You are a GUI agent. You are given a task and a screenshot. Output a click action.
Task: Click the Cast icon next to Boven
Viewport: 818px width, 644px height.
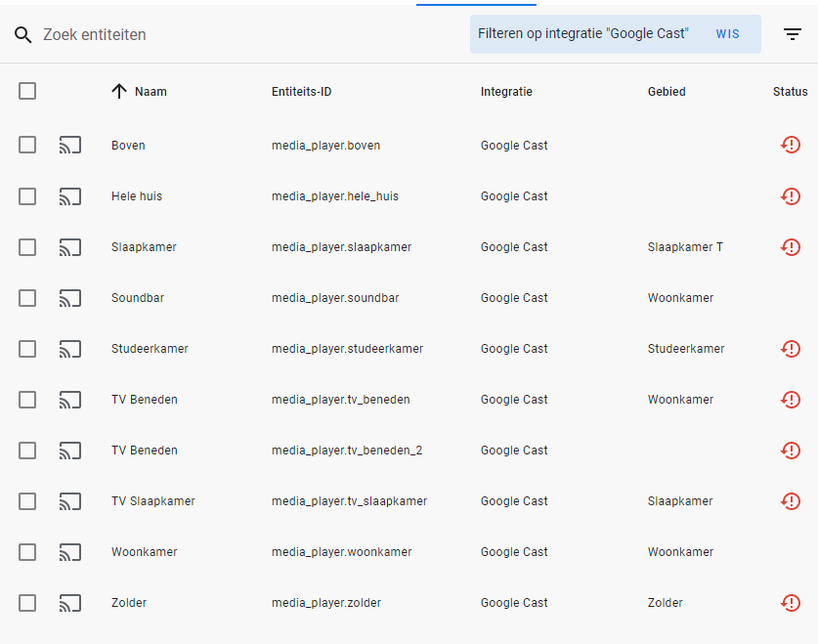[x=69, y=145]
